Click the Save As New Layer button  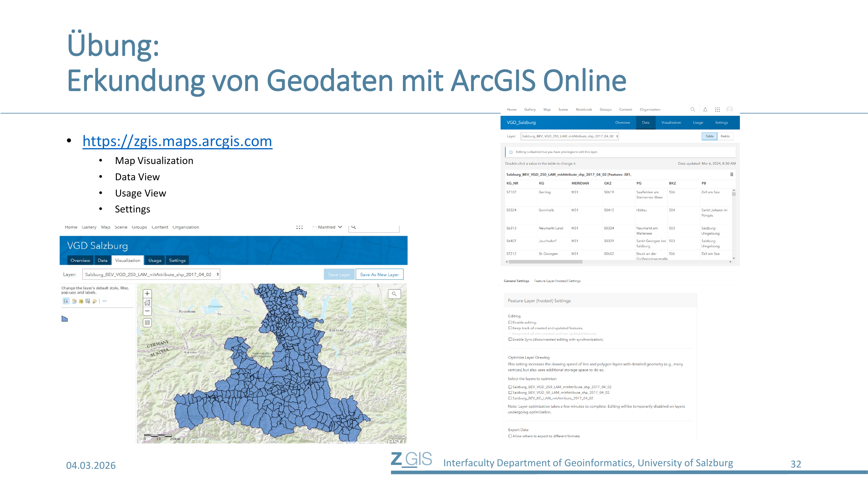(379, 275)
